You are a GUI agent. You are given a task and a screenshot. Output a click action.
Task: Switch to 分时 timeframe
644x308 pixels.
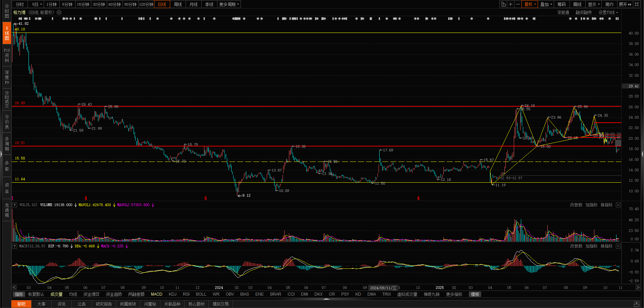pos(20,4)
